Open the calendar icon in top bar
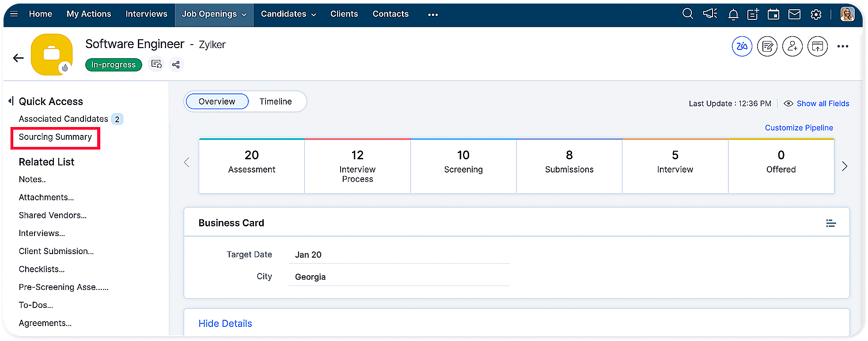The image size is (868, 341). click(773, 15)
